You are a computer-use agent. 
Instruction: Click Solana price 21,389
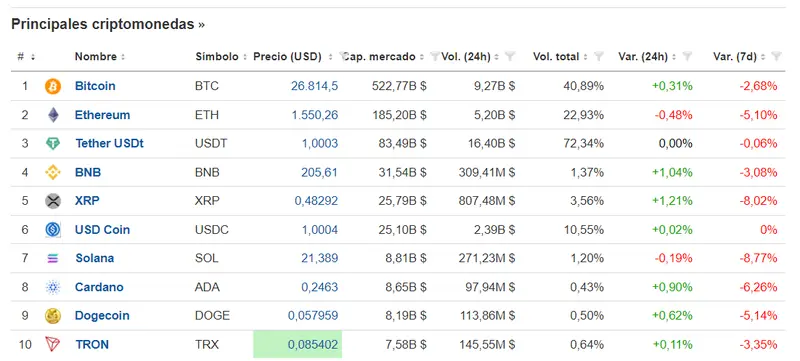pos(319,259)
